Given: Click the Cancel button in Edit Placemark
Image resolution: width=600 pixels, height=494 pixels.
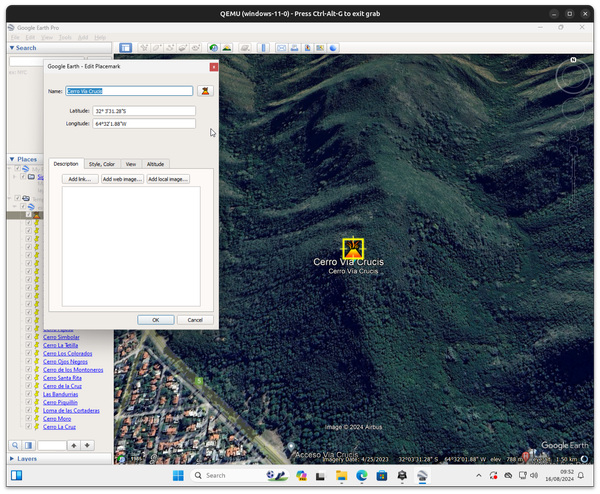Looking at the screenshot, I should click(x=195, y=320).
